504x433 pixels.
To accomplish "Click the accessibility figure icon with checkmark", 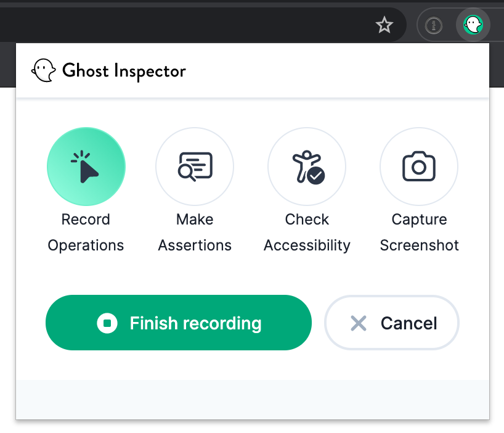I will [x=307, y=167].
